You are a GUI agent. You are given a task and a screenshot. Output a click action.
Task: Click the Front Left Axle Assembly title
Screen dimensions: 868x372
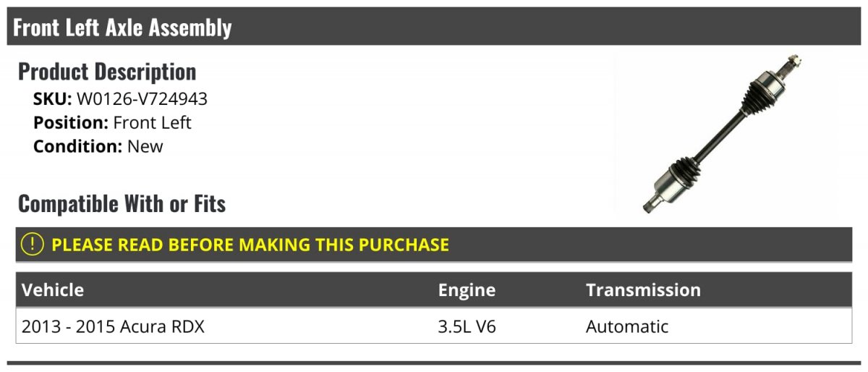123,28
